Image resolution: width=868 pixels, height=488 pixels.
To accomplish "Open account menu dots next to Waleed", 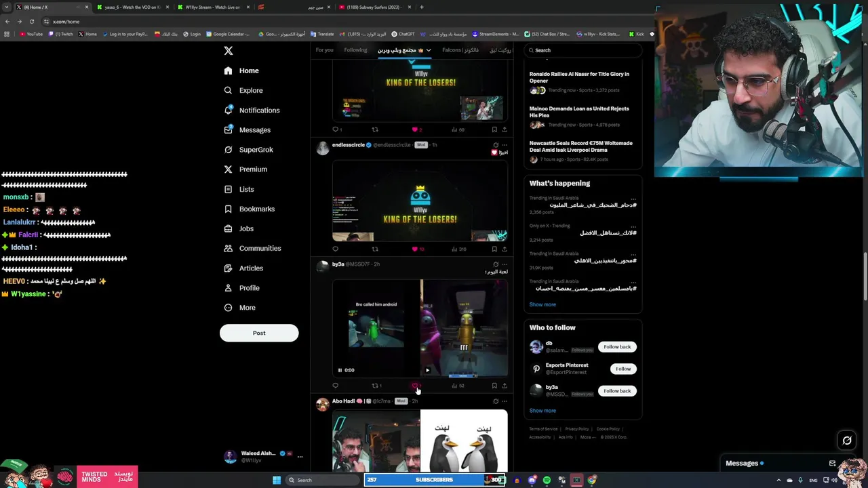I will pos(300,457).
